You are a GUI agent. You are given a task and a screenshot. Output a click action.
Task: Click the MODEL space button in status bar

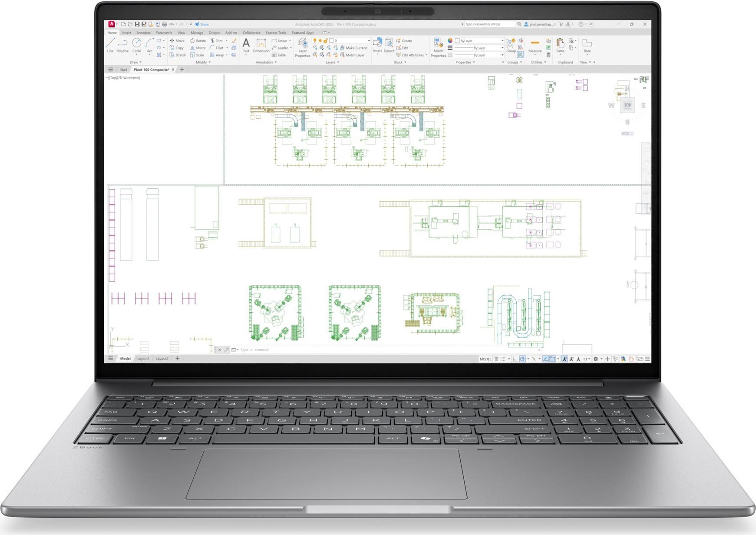(485, 359)
